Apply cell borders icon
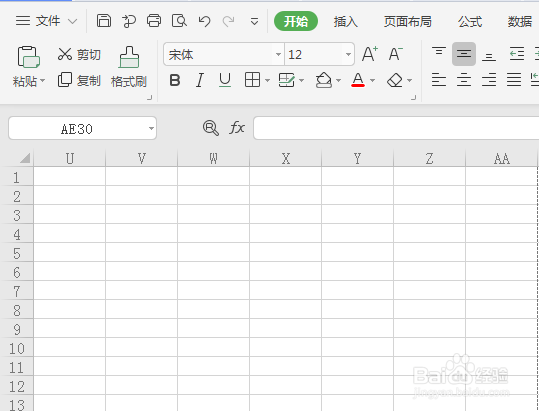539x411 pixels. [x=252, y=80]
